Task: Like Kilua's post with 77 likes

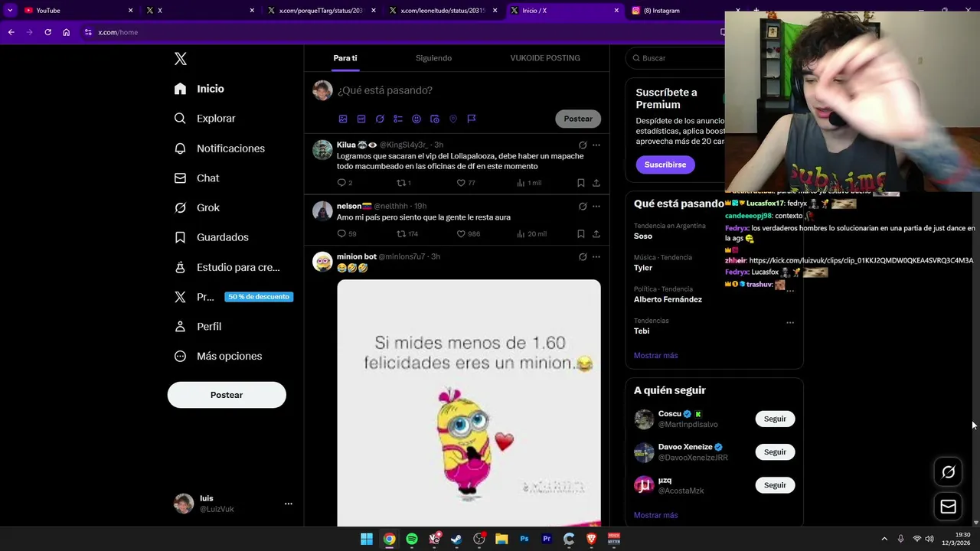Action: pyautogui.click(x=465, y=183)
